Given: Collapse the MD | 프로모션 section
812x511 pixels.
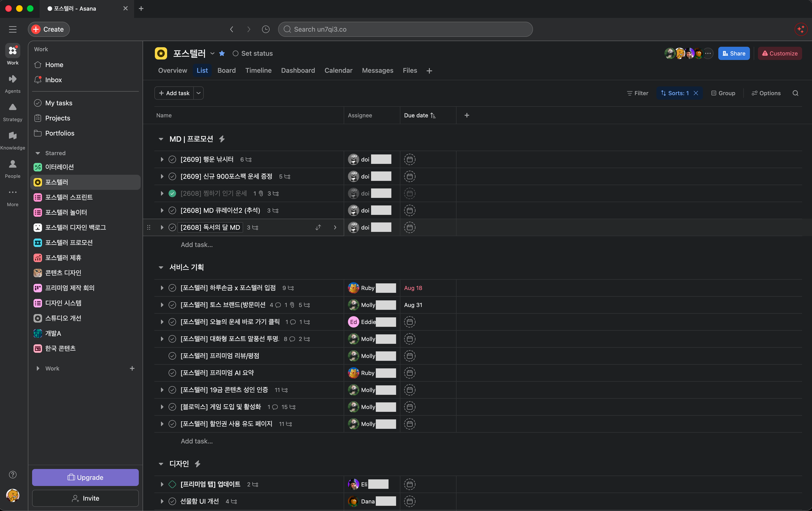Looking at the screenshot, I should coord(161,139).
